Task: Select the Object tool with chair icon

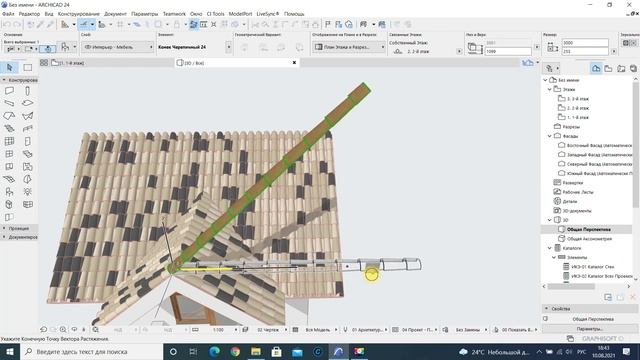Action: pyautogui.click(x=9, y=191)
